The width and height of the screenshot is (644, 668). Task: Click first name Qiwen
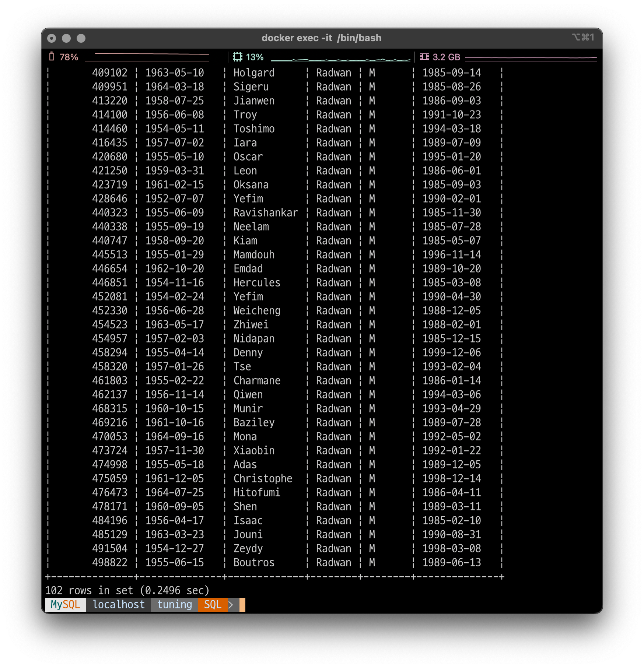(248, 395)
